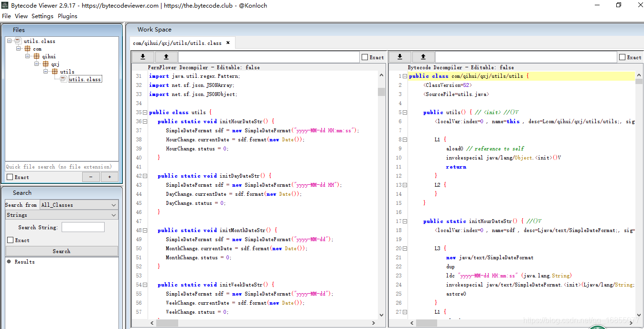Click the 'public class utils {' code line
Viewport: 644px width, 329px height.
[x=180, y=113]
